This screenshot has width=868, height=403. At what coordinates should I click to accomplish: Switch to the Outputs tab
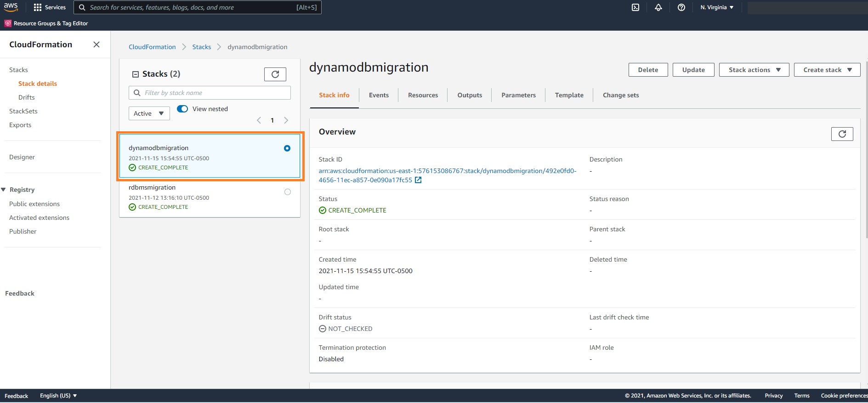click(470, 95)
